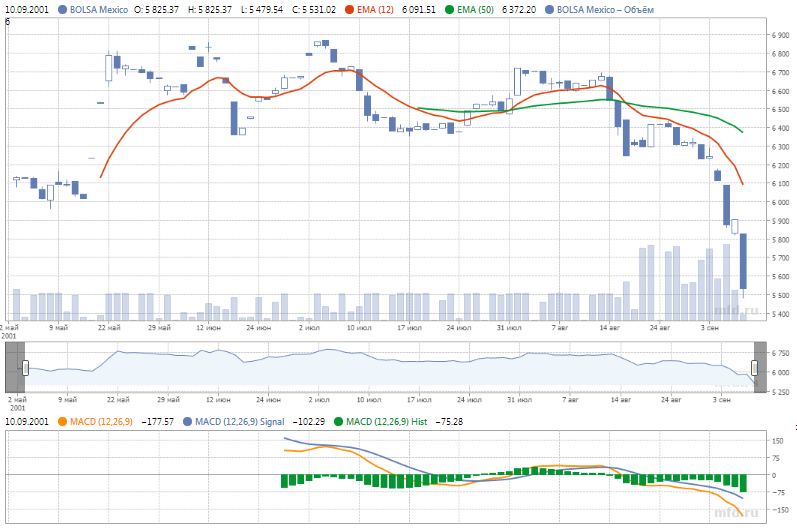Select the MACD (12,26,9) Signal label
This screenshot has width=797, height=530.
point(239,422)
